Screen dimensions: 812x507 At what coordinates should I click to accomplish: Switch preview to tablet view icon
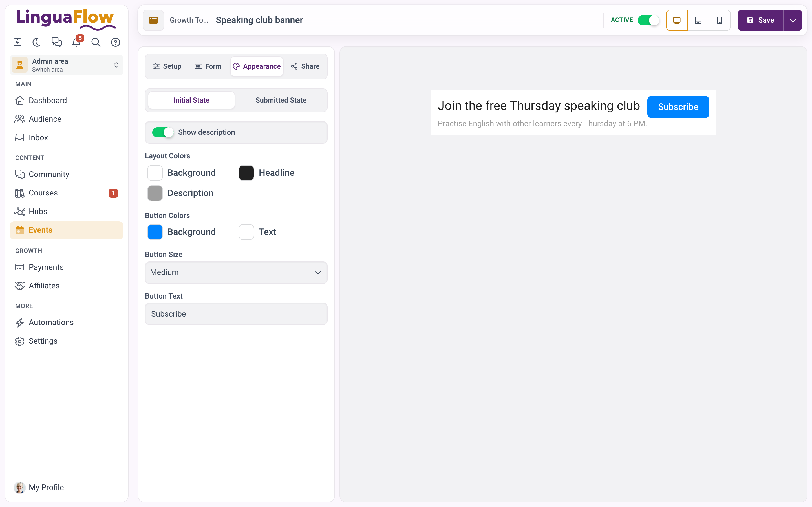click(x=698, y=20)
